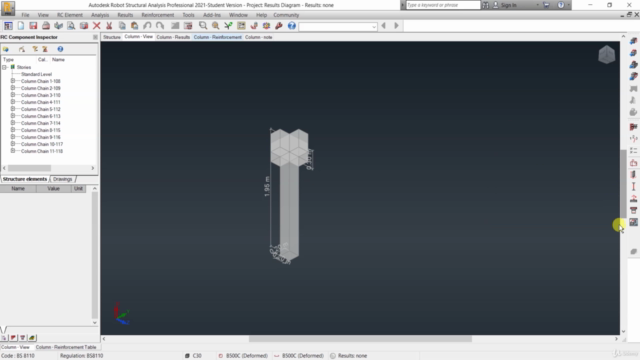640x360 pixels.
Task: Open the Community menu
Action: 286,15
